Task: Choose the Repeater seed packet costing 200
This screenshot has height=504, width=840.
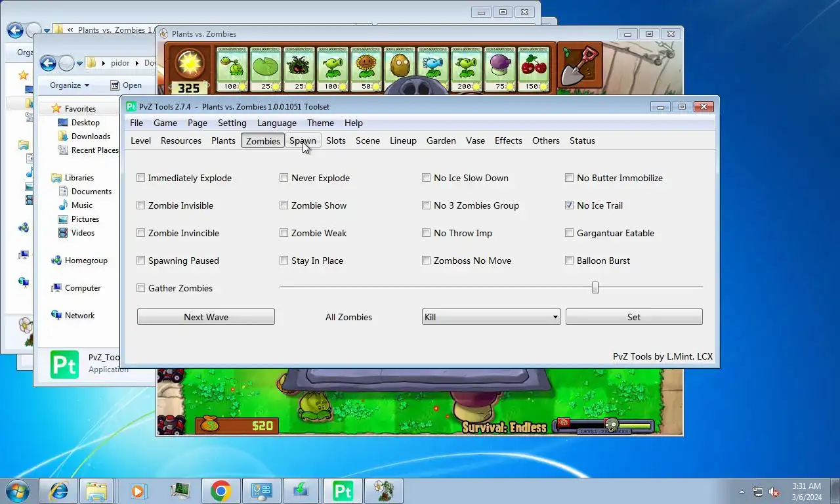Action: coord(467,69)
